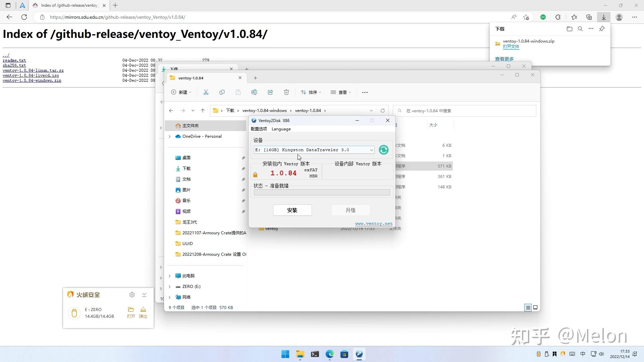644x362 pixels.
Task: Switch Explorer to details view
Action: tap(528, 307)
